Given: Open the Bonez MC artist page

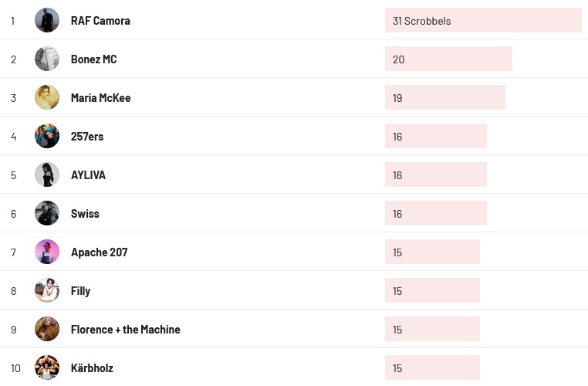Looking at the screenshot, I should pos(93,59).
